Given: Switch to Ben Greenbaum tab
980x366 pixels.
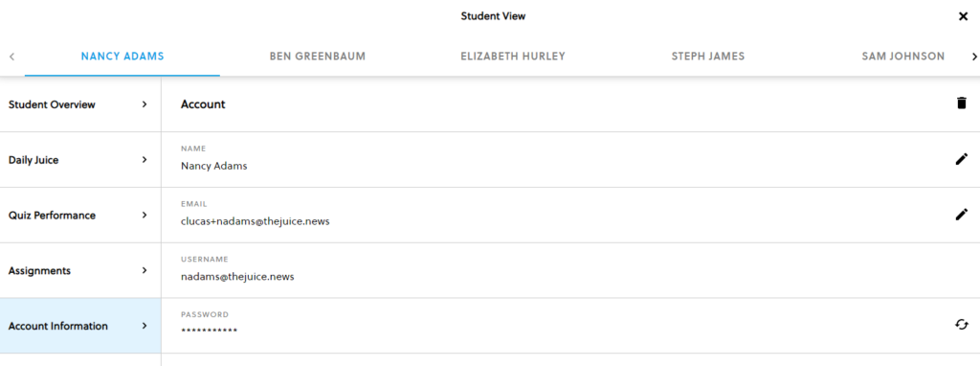Looking at the screenshot, I should (318, 57).
